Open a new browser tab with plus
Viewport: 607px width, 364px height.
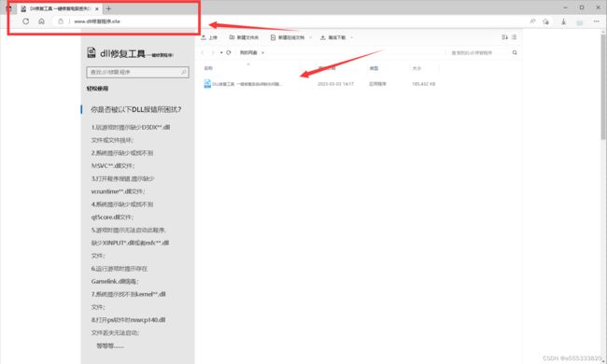point(108,8)
